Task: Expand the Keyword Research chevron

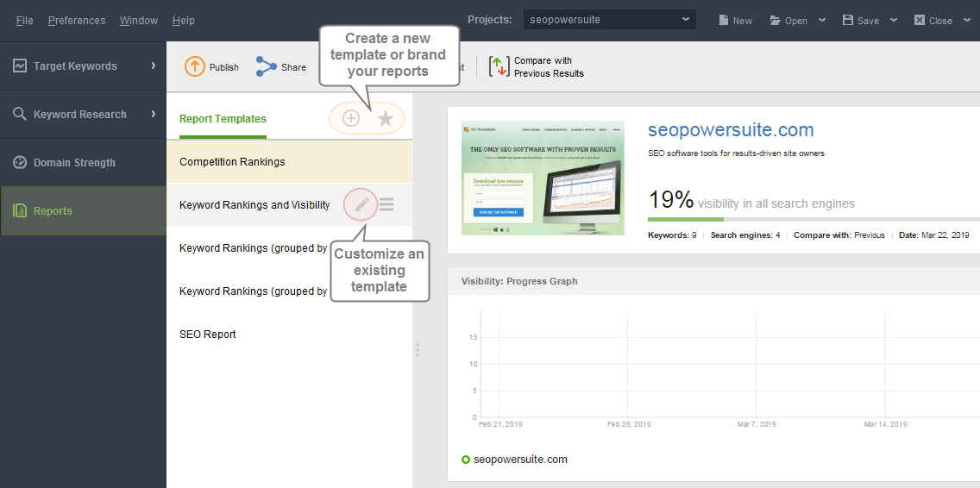Action: click(x=154, y=114)
